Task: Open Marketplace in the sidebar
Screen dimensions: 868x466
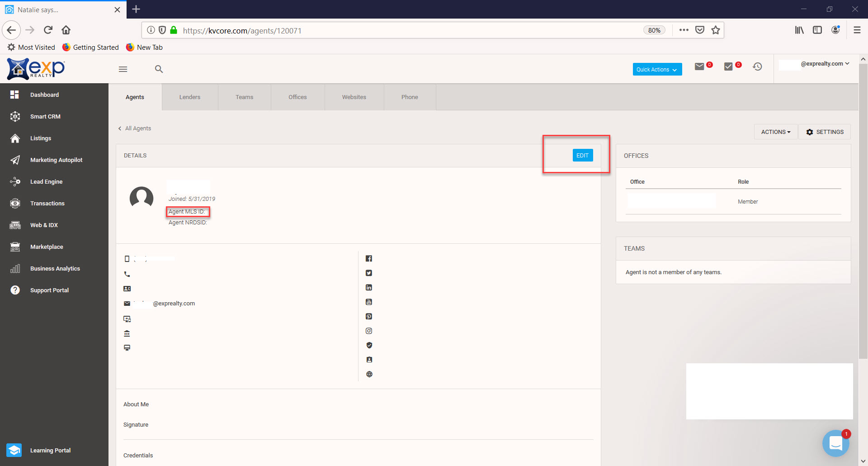Action: pyautogui.click(x=54, y=247)
